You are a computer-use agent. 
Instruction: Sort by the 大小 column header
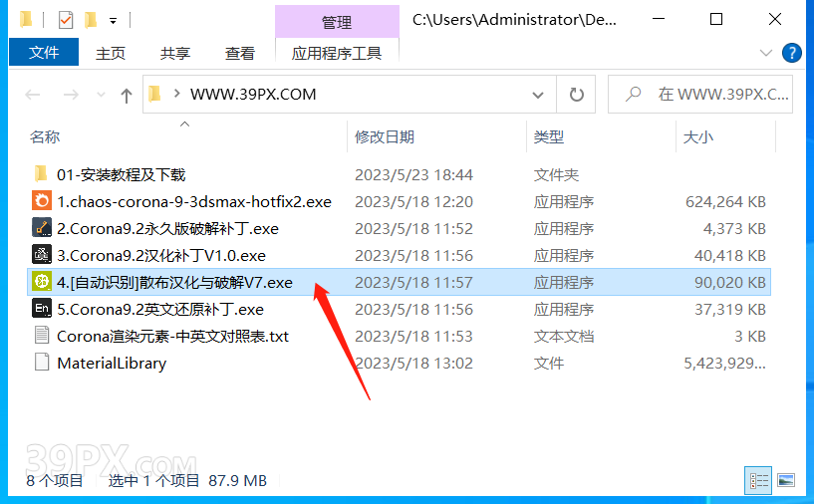pos(698,137)
